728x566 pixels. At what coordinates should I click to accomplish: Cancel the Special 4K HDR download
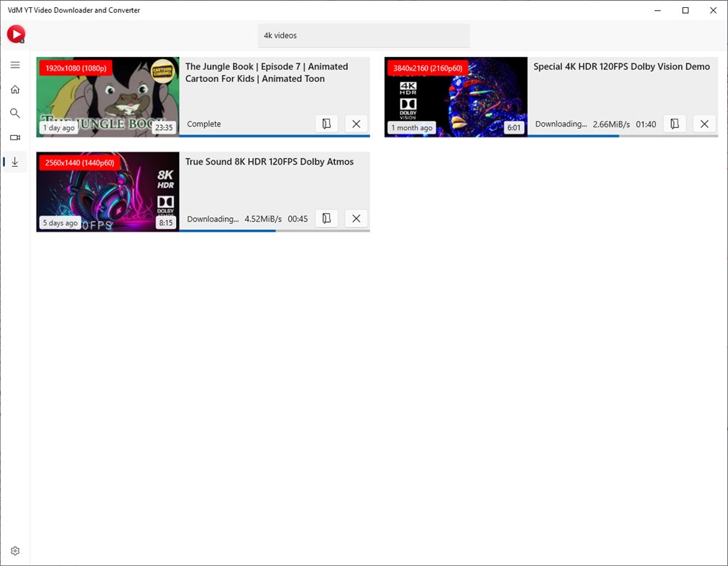704,124
